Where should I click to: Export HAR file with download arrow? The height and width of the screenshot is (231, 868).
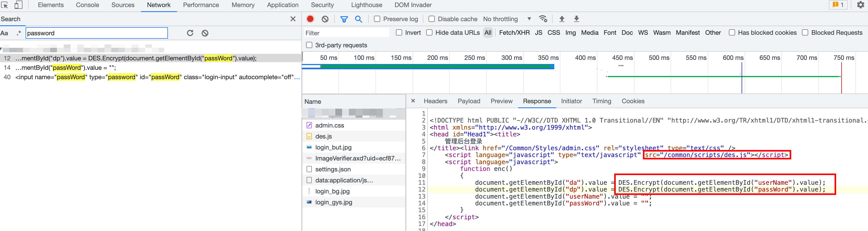[x=577, y=19]
